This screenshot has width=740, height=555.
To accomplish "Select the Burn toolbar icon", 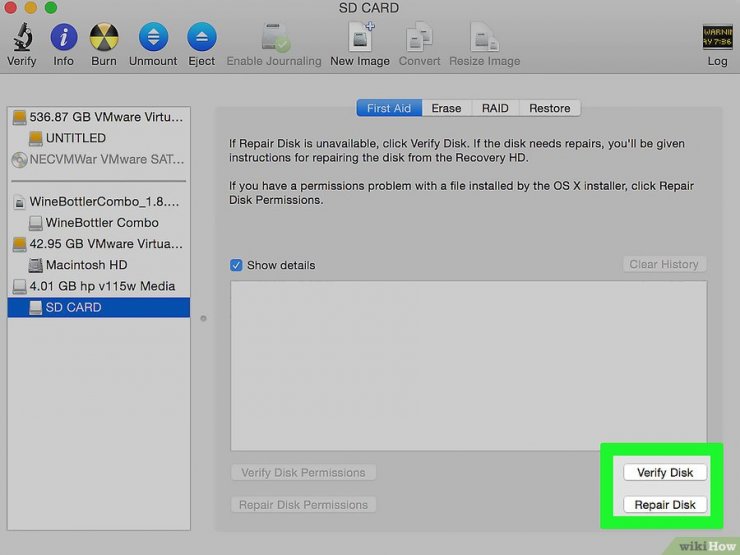I will coord(104,37).
